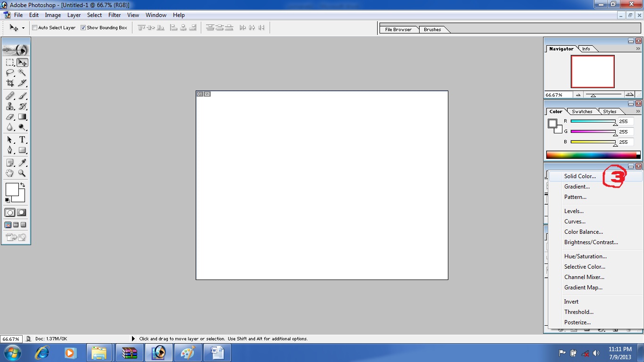Select the Crop tool
This screenshot has height=362, width=644.
10,82
